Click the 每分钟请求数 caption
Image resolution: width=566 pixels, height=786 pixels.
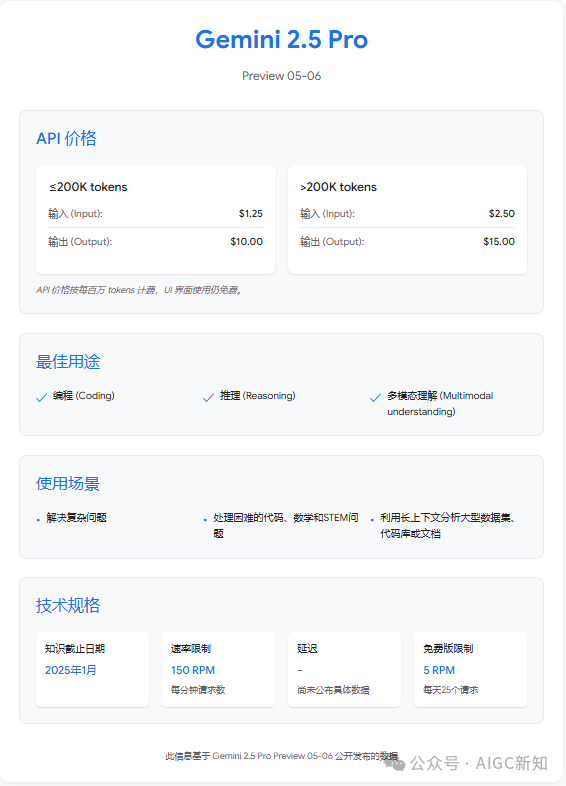pyautogui.click(x=198, y=690)
